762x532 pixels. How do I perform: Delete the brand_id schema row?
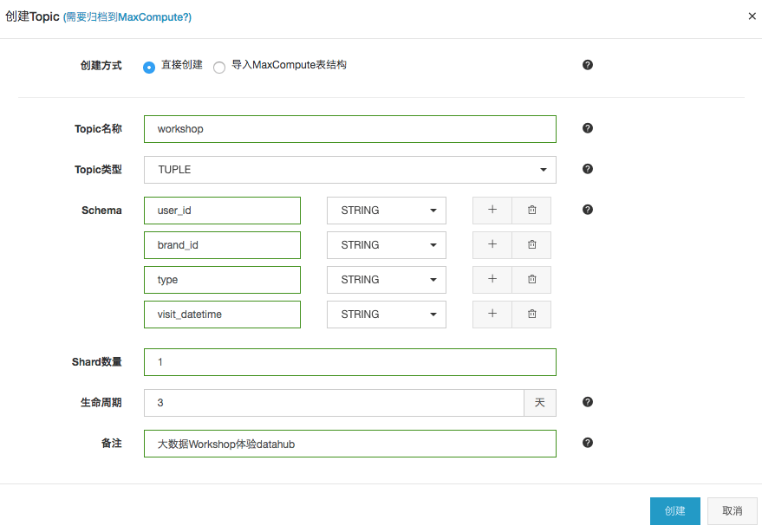point(531,244)
